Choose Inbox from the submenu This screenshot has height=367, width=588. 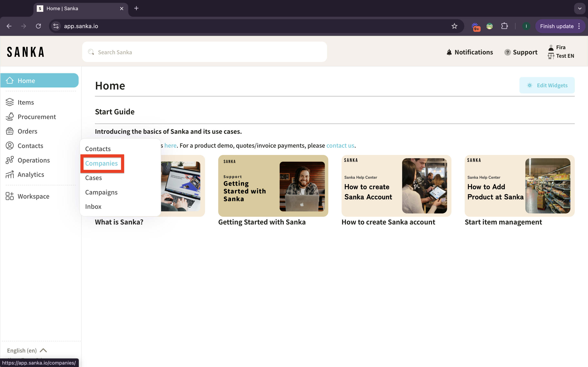click(x=93, y=207)
